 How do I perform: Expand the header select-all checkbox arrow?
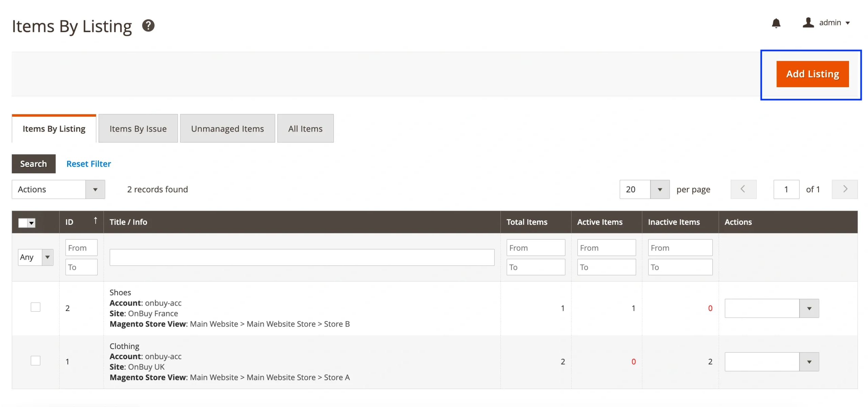point(32,223)
